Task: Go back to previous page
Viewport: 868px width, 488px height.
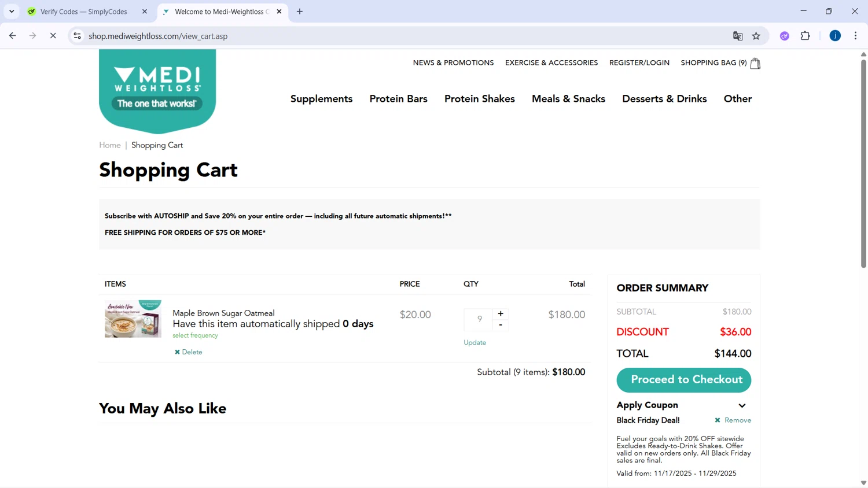Action: (13, 36)
